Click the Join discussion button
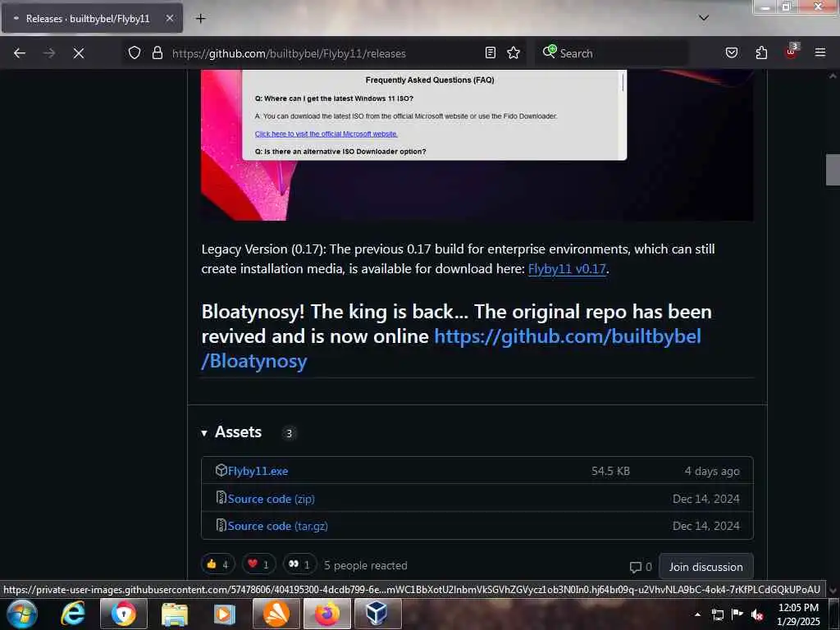Viewport: 840px width, 630px height. click(705, 567)
